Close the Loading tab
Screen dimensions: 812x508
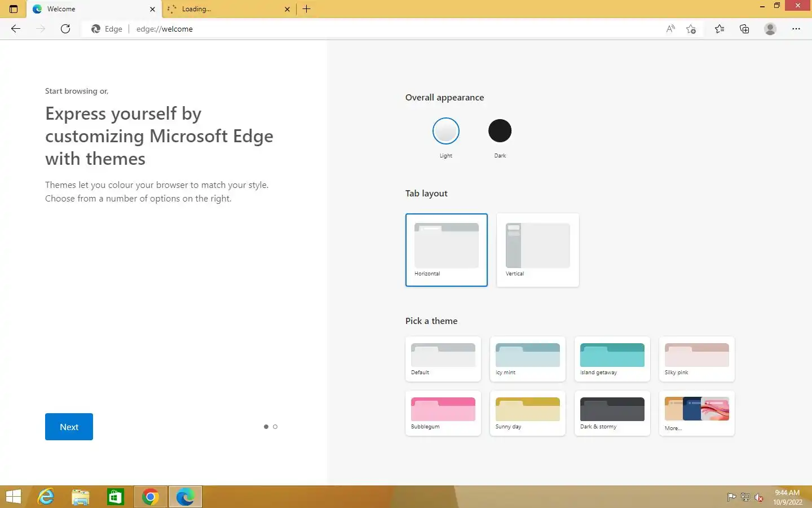tap(287, 9)
